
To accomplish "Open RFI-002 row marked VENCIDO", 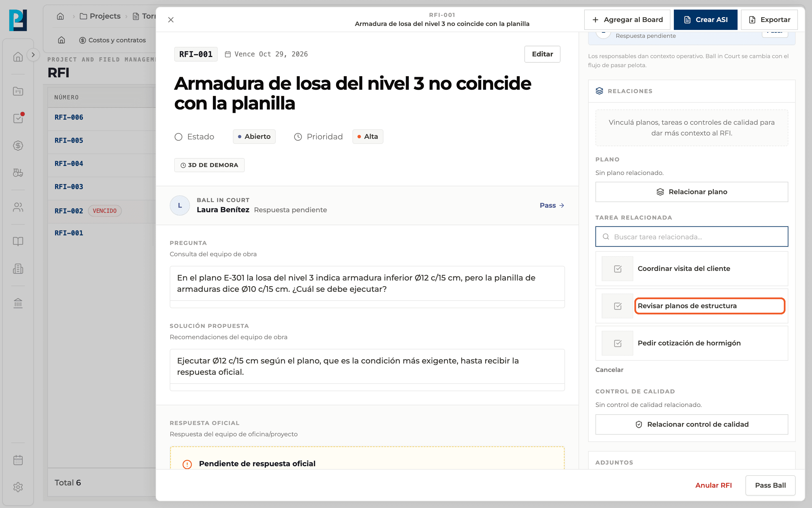I will 102,211.
